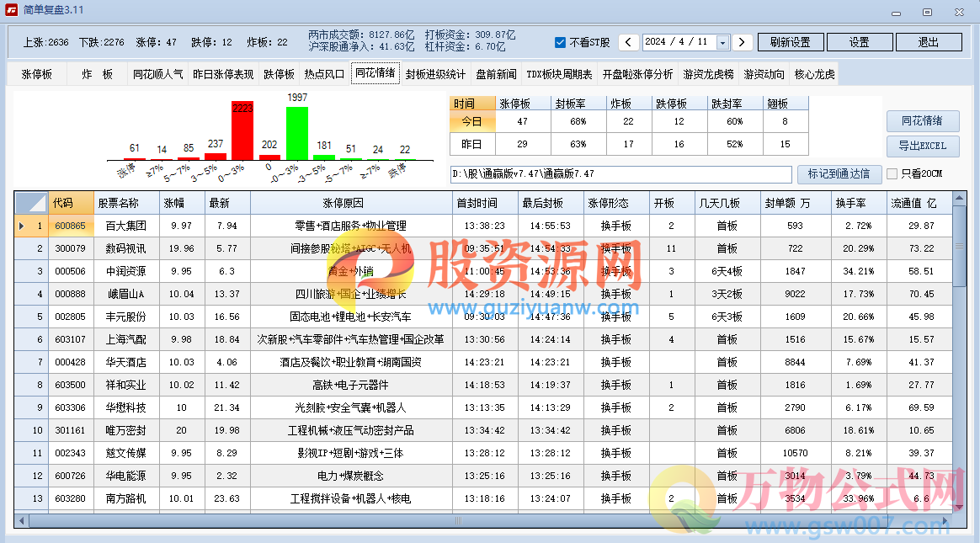Viewport: 980px width, 543px height.
Task: Click the 标记到通达信 button
Action: pyautogui.click(x=839, y=174)
